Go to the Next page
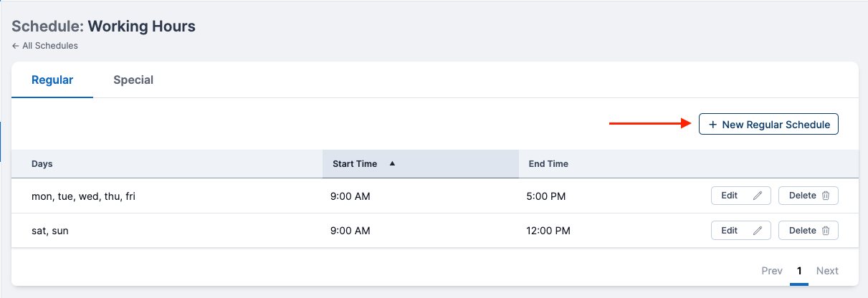Image resolution: width=868 pixels, height=298 pixels. 827,271
